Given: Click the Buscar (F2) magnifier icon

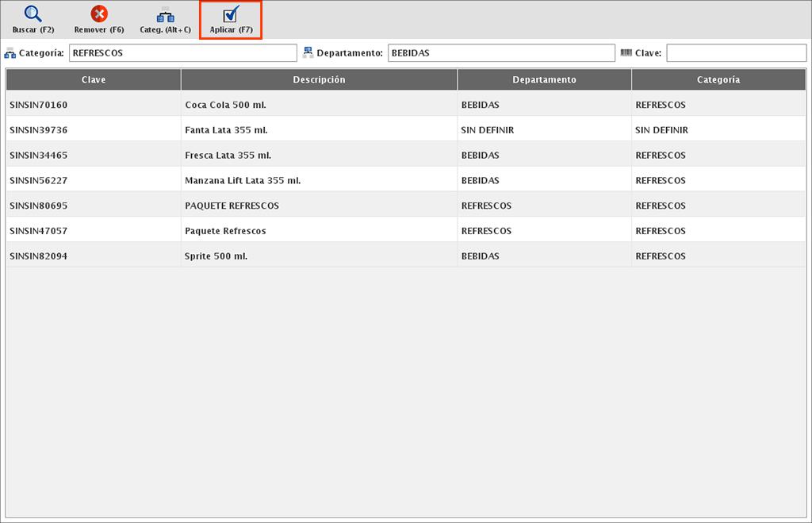Looking at the screenshot, I should click(x=33, y=14).
